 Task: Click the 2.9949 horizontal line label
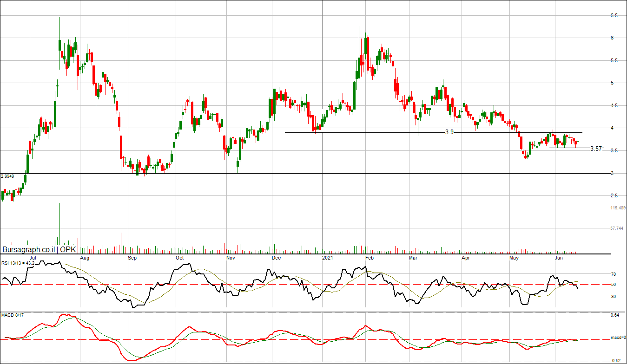pyautogui.click(x=8, y=176)
